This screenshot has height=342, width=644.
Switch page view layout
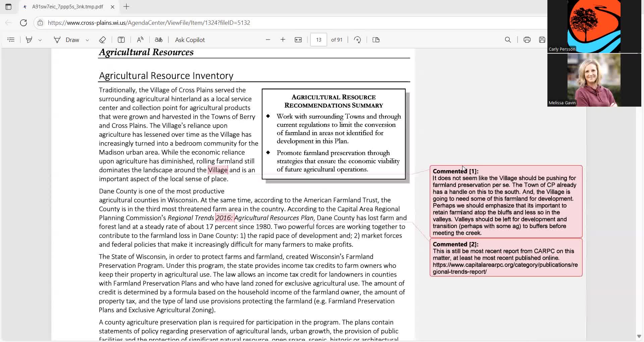click(x=376, y=40)
